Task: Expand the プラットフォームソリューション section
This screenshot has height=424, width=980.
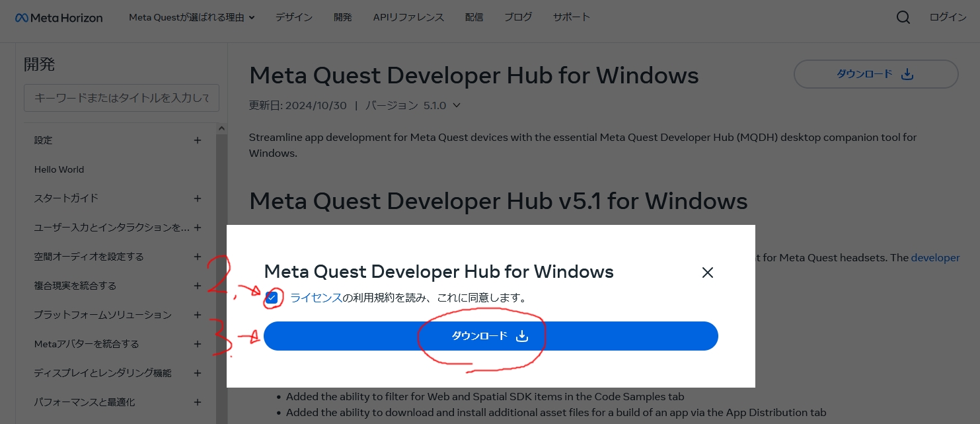Action: pyautogui.click(x=197, y=315)
